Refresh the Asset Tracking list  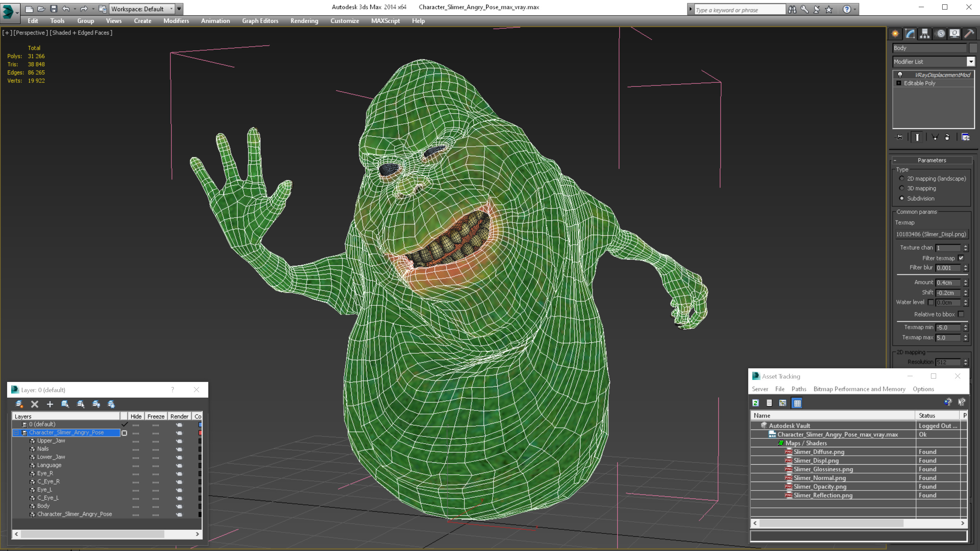click(755, 403)
